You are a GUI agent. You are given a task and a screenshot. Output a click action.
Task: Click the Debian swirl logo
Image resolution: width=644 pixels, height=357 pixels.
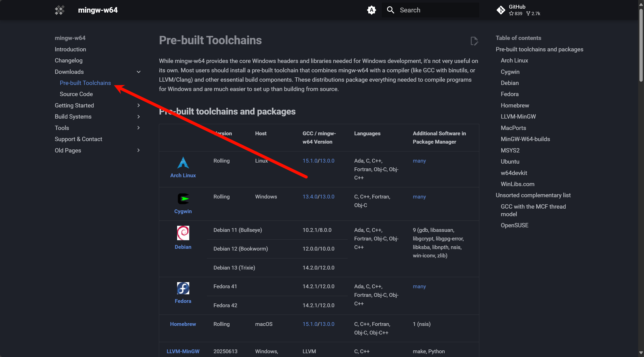coord(183,233)
